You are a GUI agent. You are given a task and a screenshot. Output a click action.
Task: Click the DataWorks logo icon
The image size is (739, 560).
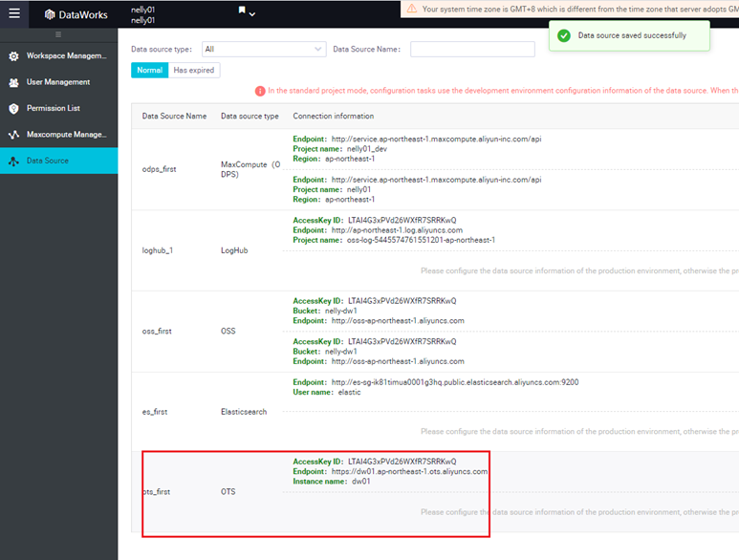click(50, 14)
